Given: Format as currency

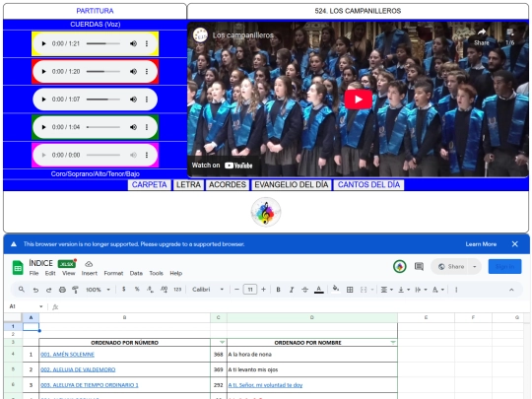Looking at the screenshot, I should tap(123, 289).
